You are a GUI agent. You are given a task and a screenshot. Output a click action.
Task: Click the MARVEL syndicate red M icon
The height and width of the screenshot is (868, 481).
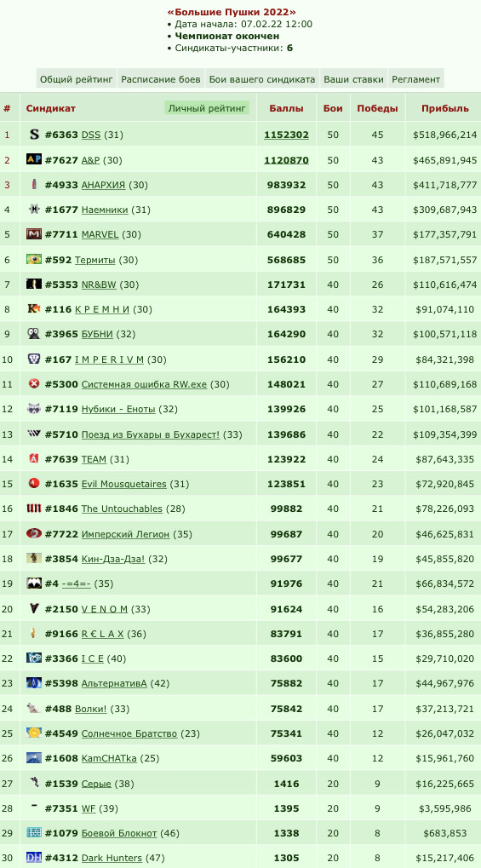(34, 234)
